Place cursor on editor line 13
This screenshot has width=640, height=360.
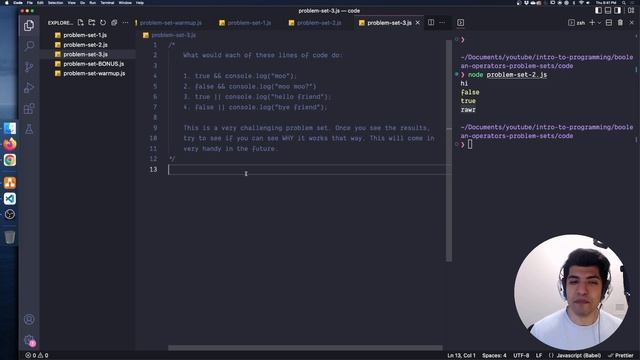(x=309, y=169)
